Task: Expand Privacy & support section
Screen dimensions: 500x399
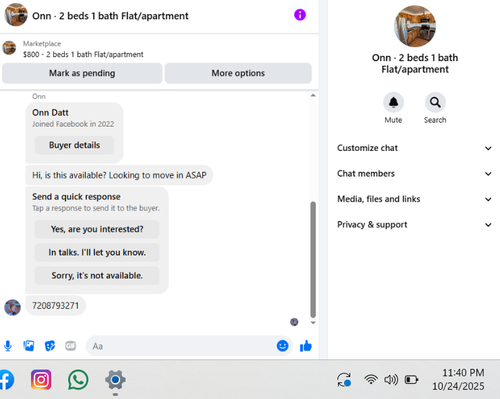Action: coord(415,225)
